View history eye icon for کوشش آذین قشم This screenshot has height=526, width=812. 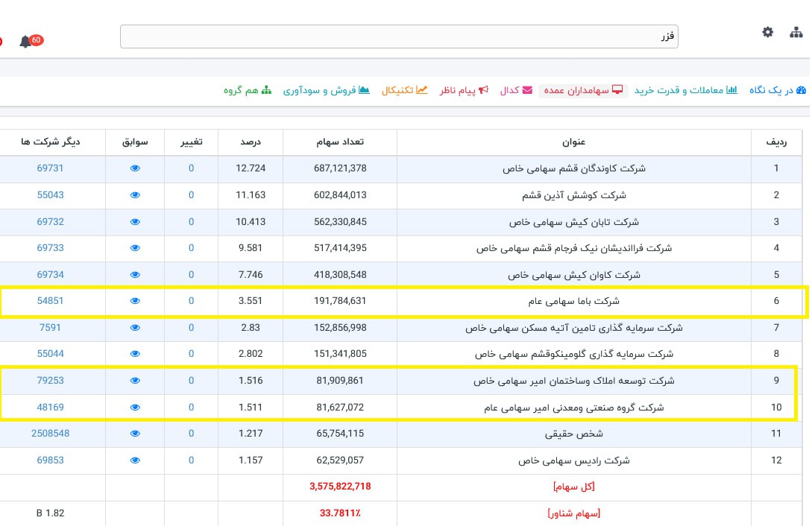click(x=135, y=195)
